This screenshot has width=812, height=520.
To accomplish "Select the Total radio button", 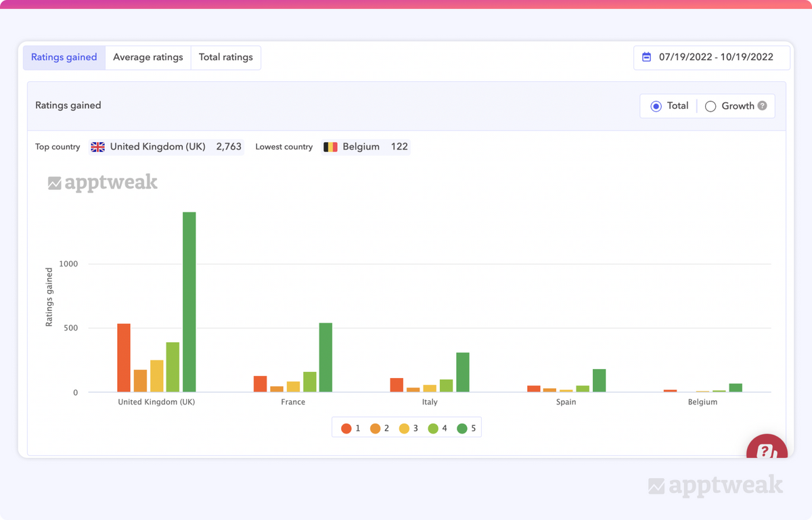I will click(656, 106).
